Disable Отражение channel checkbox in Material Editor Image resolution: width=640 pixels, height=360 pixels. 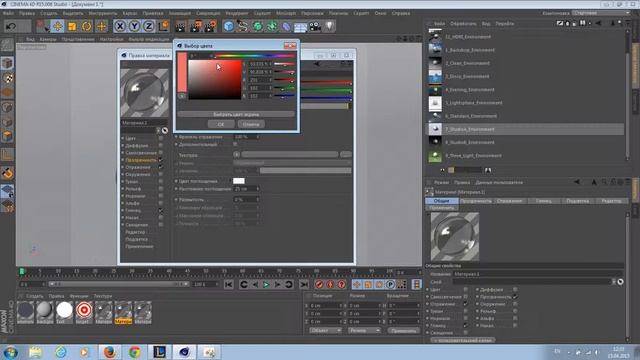(x=161, y=167)
